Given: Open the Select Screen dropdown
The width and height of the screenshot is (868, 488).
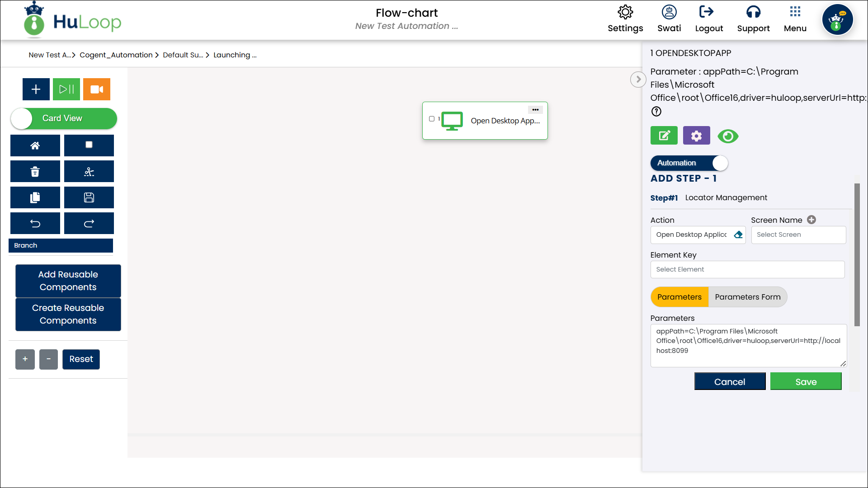Looking at the screenshot, I should click(x=798, y=235).
